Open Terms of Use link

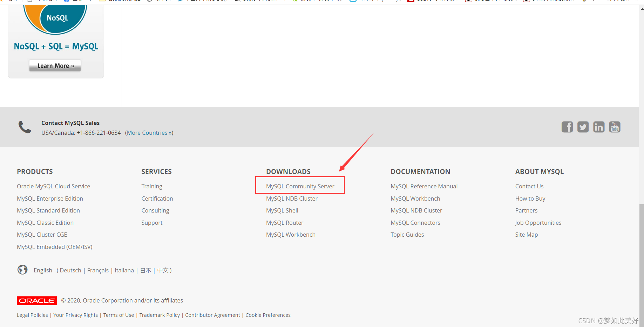(118, 315)
